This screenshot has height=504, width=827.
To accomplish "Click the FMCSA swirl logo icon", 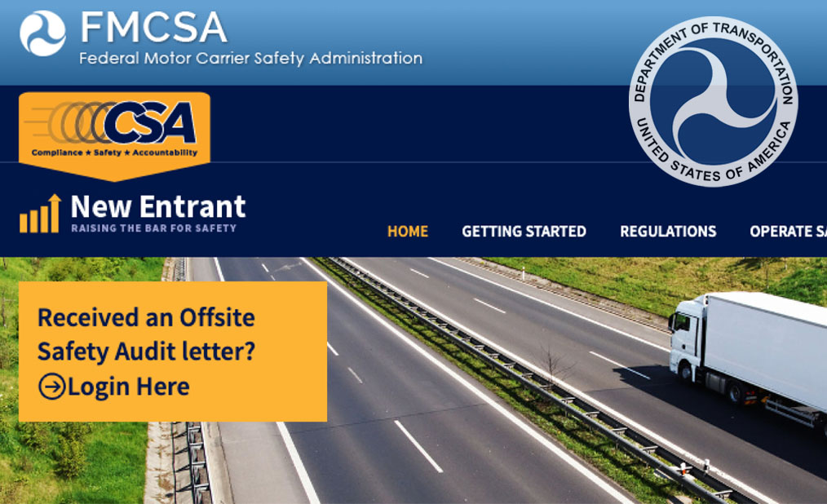I will pos(42,33).
